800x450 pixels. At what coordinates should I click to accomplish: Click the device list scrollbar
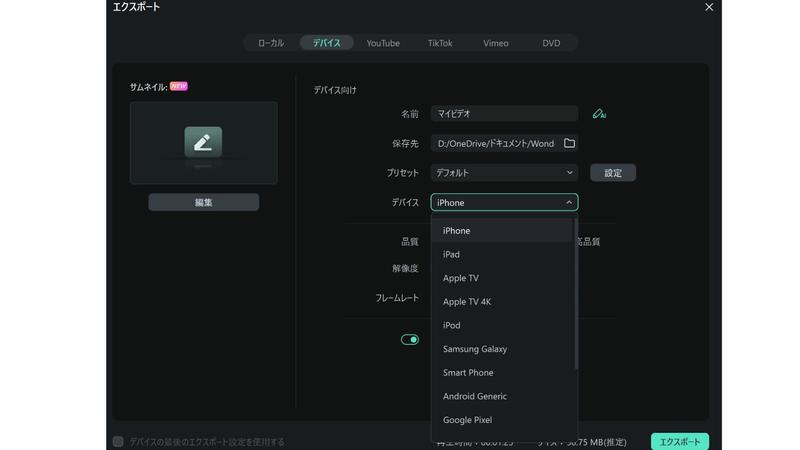click(576, 293)
